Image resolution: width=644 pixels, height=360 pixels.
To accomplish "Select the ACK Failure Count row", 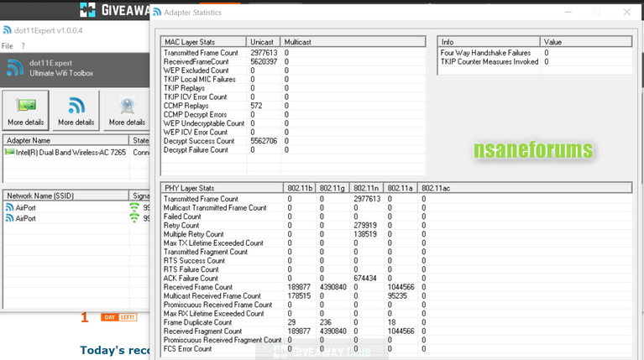I will (x=396, y=279).
